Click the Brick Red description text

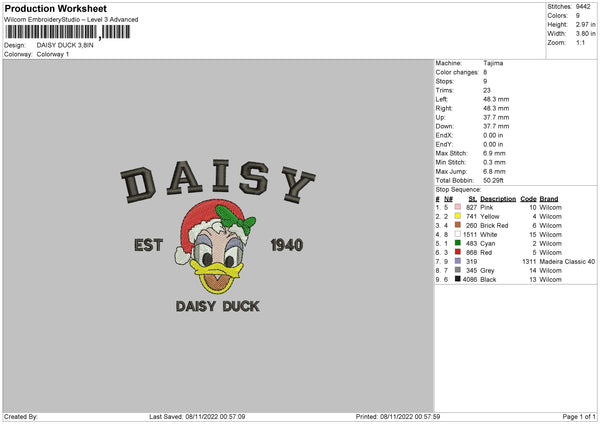[494, 225]
